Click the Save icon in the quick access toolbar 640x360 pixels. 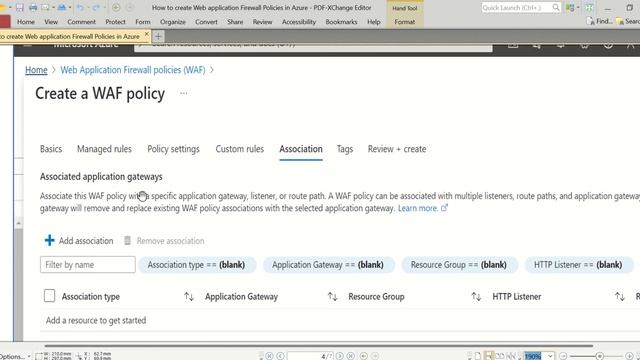20,7
